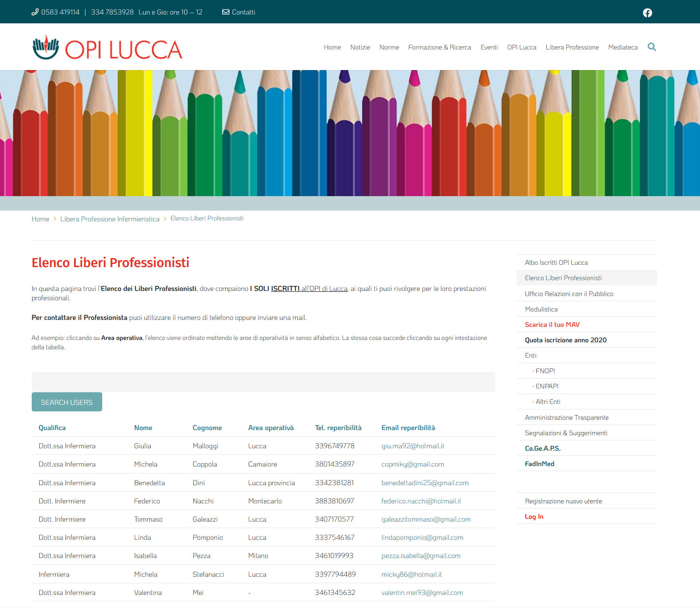The width and height of the screenshot is (700, 608).
Task: Click the envelope Contatti link
Action: point(238,12)
